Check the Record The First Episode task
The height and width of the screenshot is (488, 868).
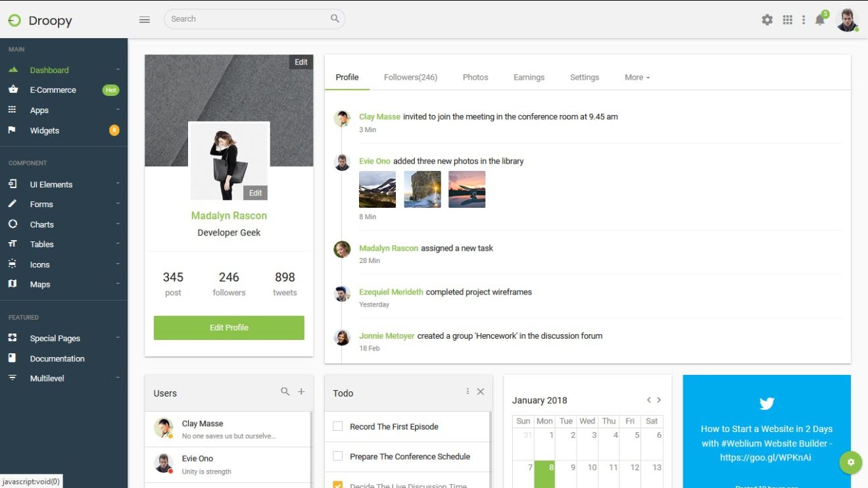pos(338,426)
